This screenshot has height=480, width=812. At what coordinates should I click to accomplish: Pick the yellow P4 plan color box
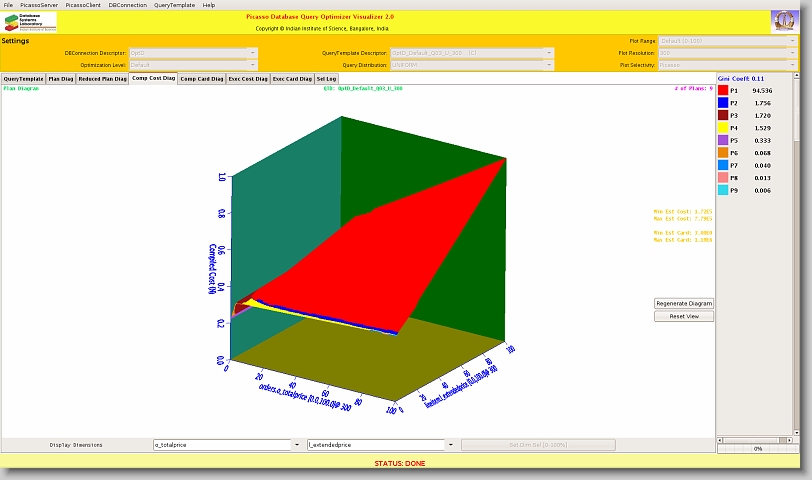tap(722, 128)
